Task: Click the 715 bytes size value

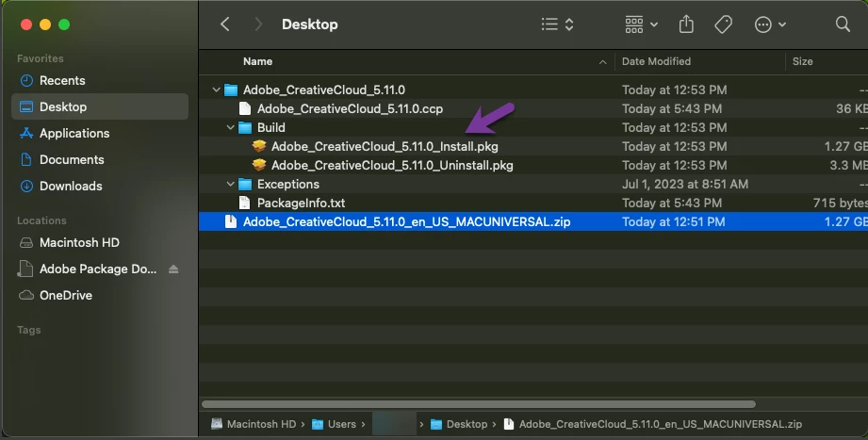Action: 840,203
